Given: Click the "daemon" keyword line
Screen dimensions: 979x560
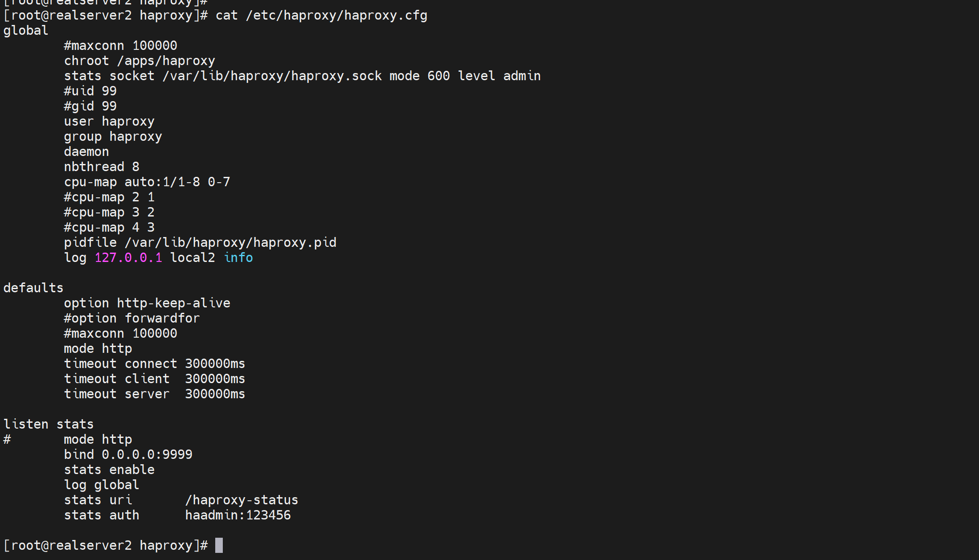Looking at the screenshot, I should 86,151.
